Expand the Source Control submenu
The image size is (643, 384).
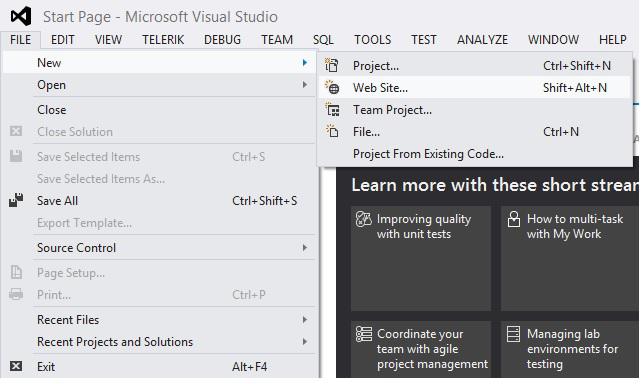(x=305, y=247)
